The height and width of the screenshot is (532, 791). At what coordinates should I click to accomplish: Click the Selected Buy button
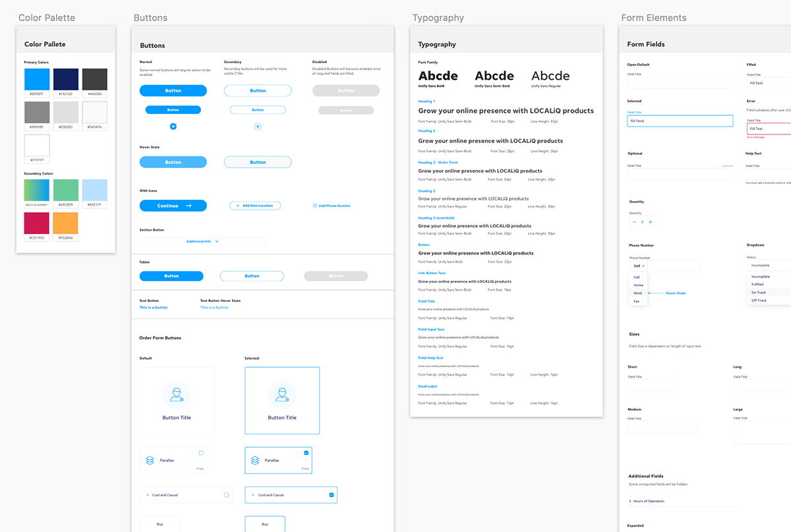point(265,524)
